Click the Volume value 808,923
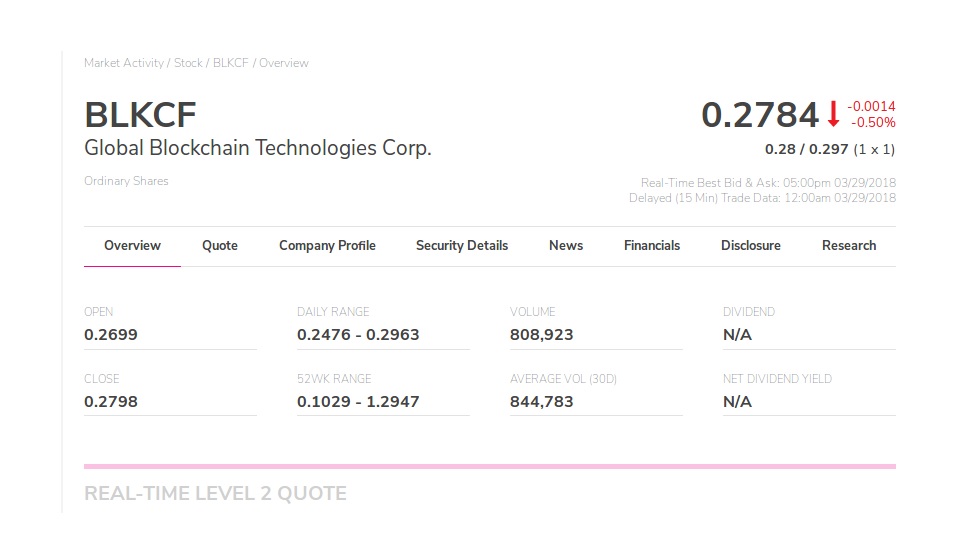Image resolution: width=960 pixels, height=540 pixels. coord(542,335)
